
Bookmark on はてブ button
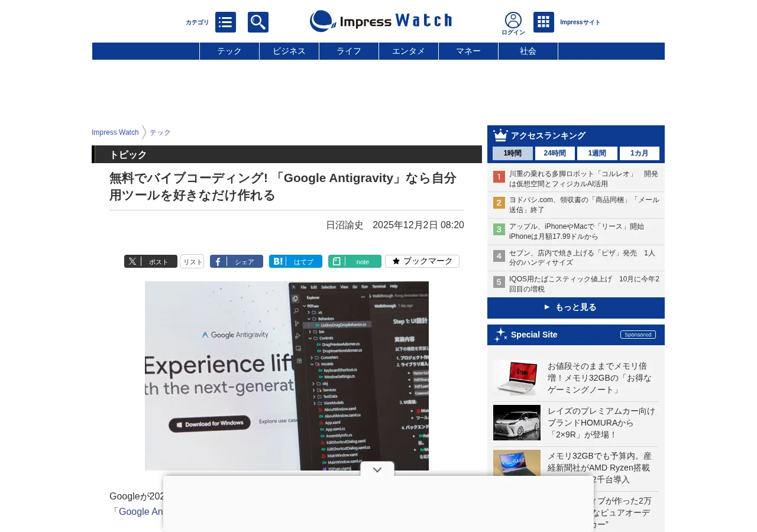point(296,261)
